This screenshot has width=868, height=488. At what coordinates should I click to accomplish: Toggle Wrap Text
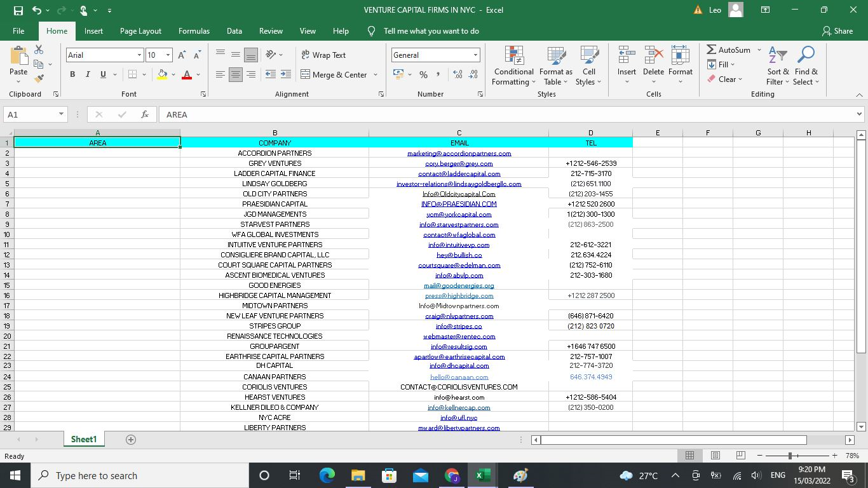(323, 55)
